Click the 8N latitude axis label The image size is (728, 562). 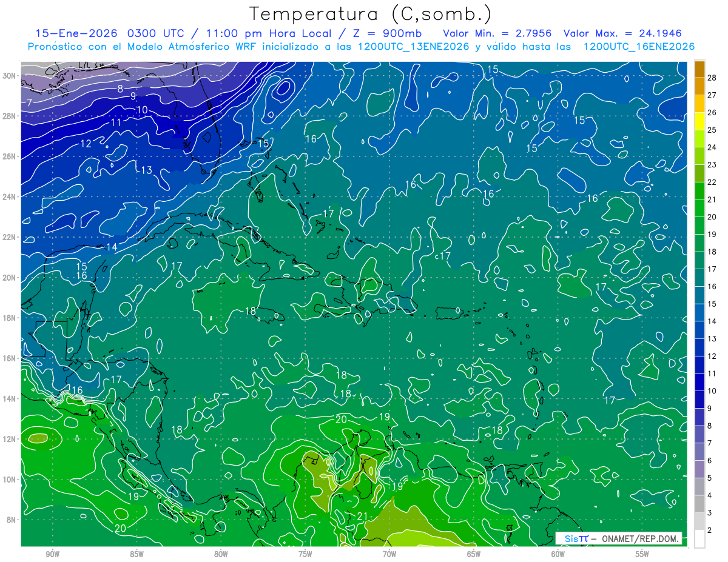12,520
